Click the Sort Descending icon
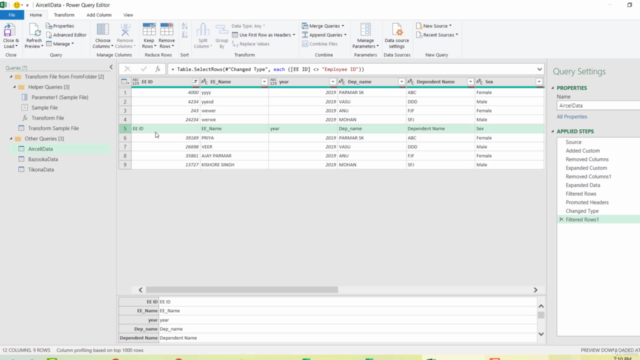The image size is (640, 360). pos(184,35)
